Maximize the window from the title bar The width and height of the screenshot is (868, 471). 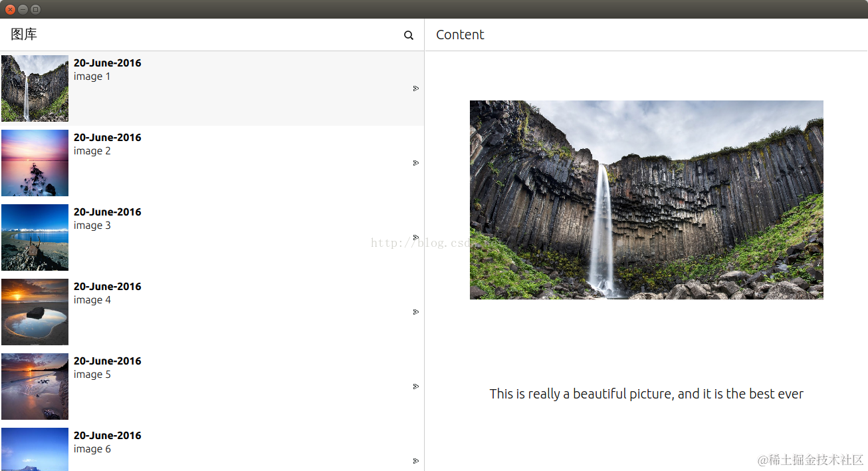tap(36, 9)
